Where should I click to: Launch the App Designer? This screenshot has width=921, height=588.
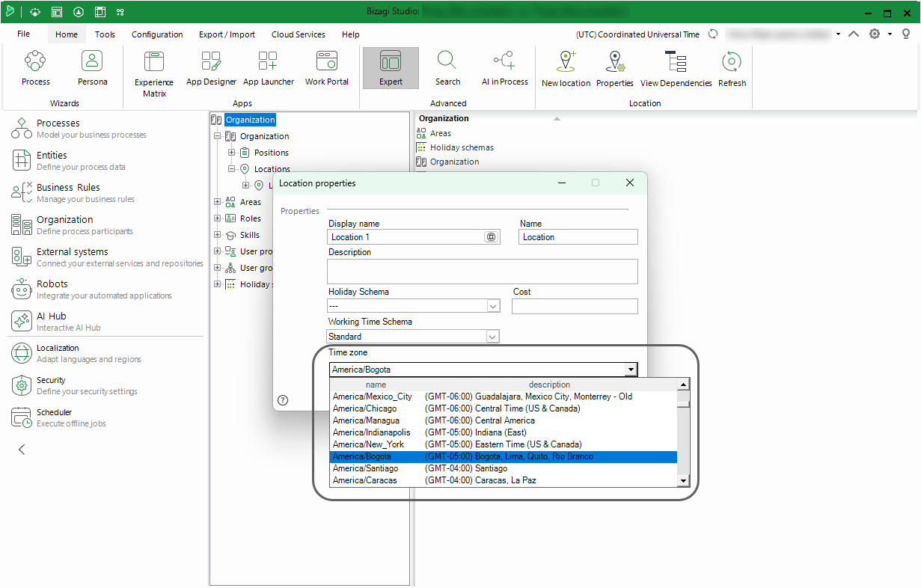pos(211,69)
